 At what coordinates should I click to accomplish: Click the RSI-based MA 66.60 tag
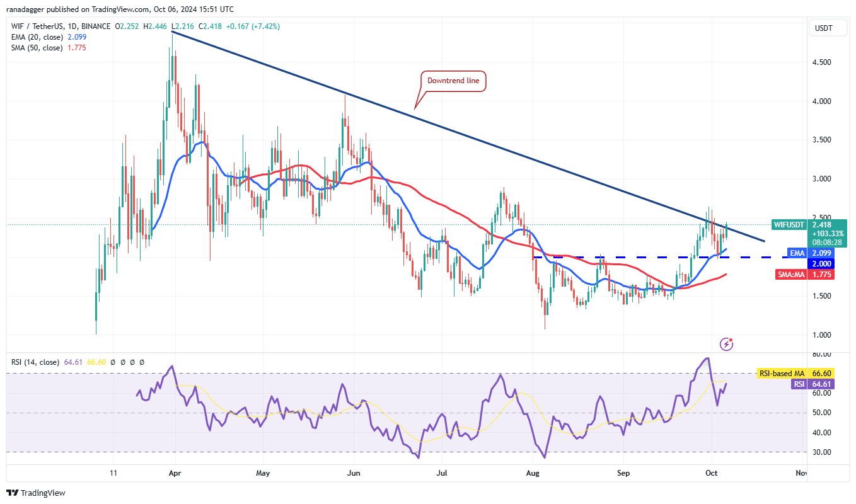(801, 373)
